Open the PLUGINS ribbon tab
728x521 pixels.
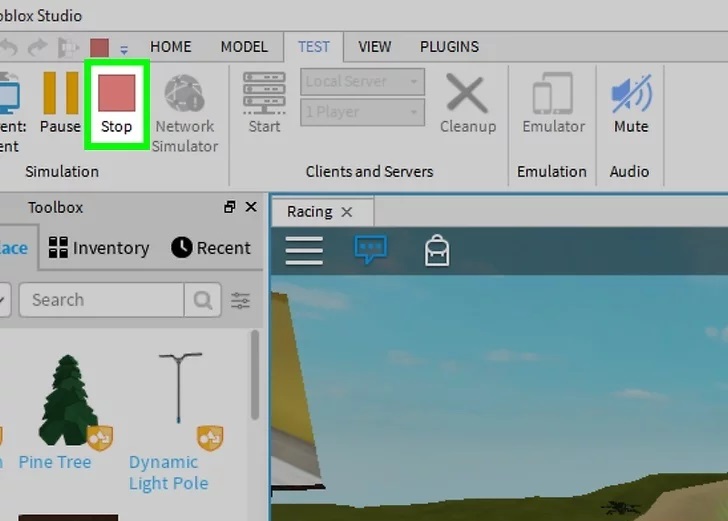[449, 46]
